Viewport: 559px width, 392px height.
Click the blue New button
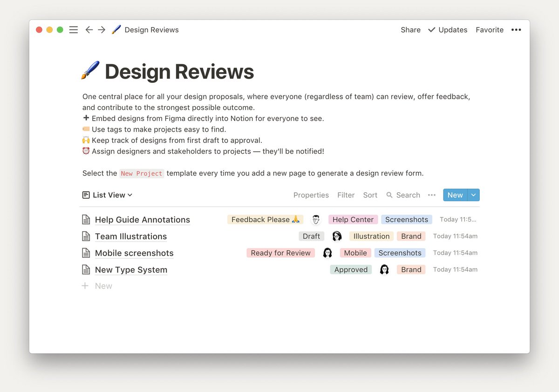click(455, 195)
